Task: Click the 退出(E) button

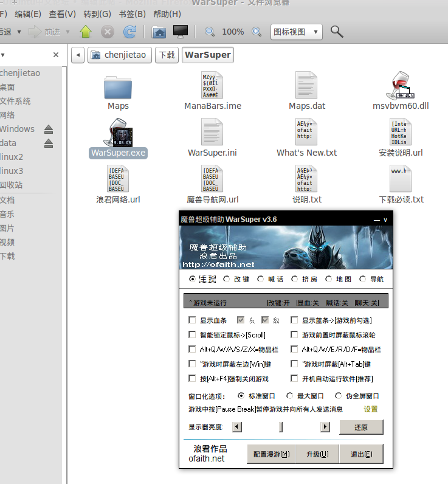Action: click(x=361, y=454)
